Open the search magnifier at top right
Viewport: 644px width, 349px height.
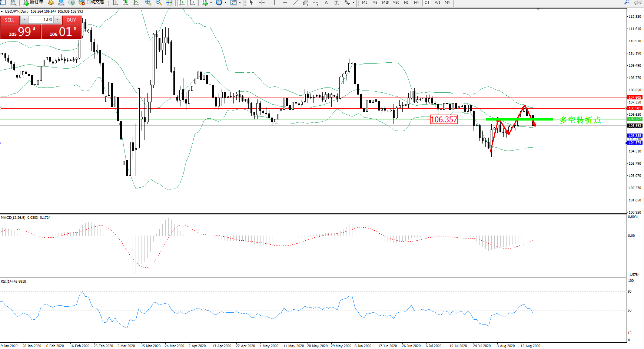(x=627, y=2)
